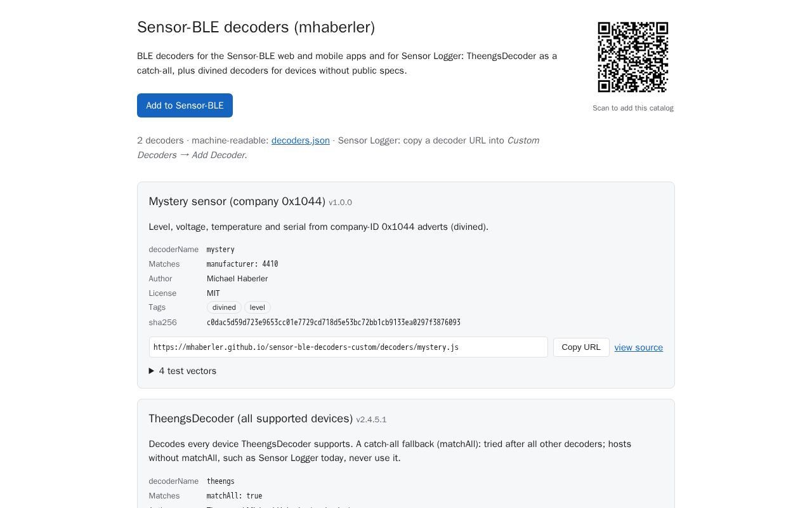Expand the 4 test vectors section
The height and width of the screenshot is (508, 812).
(x=183, y=371)
